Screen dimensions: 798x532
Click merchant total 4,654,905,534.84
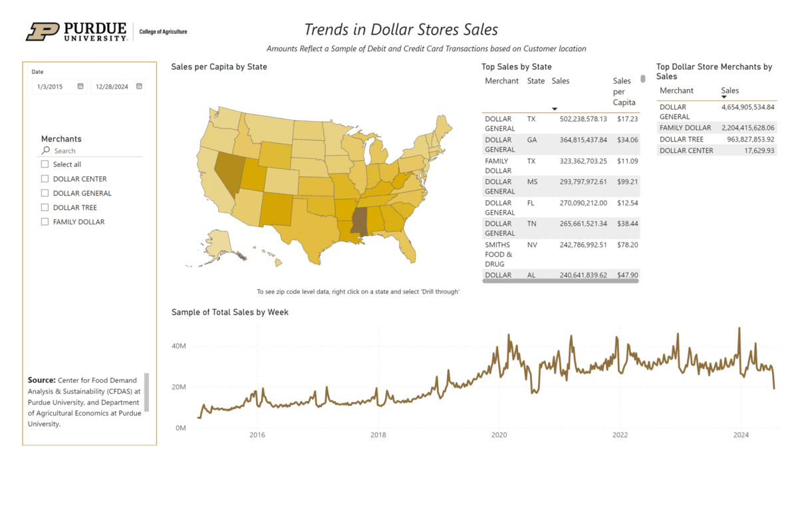(748, 106)
